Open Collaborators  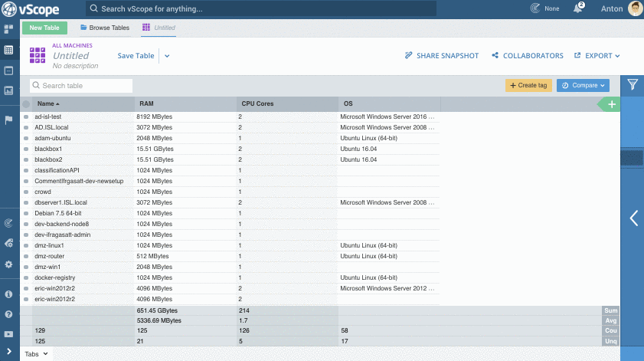528,55
